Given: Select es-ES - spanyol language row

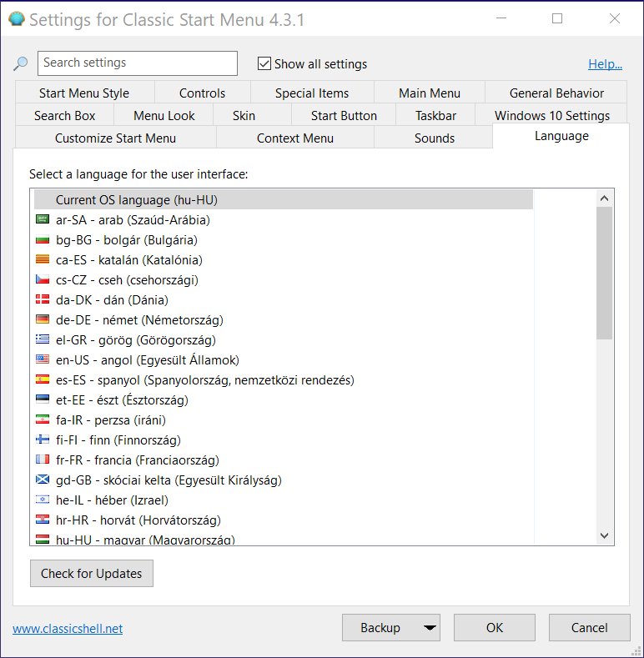Looking at the screenshot, I should pyautogui.click(x=284, y=379).
